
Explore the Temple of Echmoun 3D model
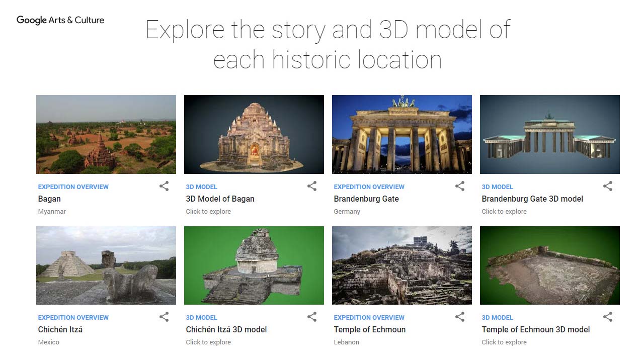[535, 329]
